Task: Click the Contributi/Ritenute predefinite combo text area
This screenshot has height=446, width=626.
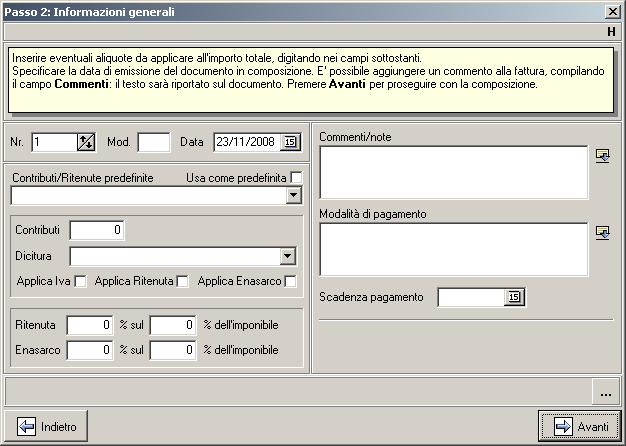Action: 149,196
